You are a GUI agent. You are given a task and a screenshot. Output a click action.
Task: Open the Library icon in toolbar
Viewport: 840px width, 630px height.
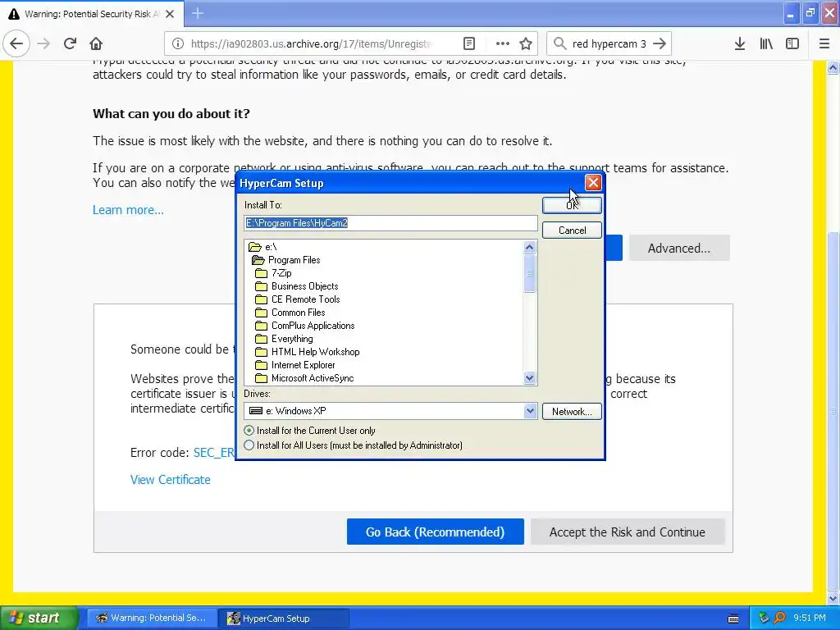coord(766,44)
